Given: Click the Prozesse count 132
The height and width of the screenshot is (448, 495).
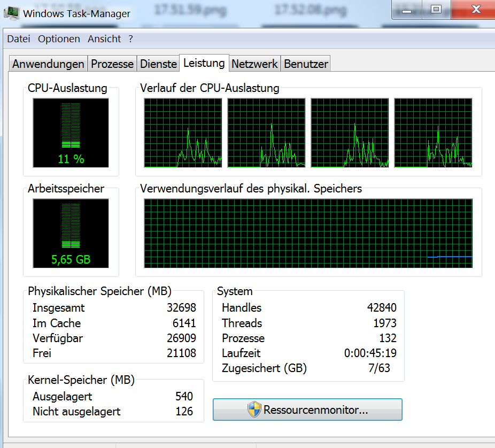Looking at the screenshot, I should point(388,338).
